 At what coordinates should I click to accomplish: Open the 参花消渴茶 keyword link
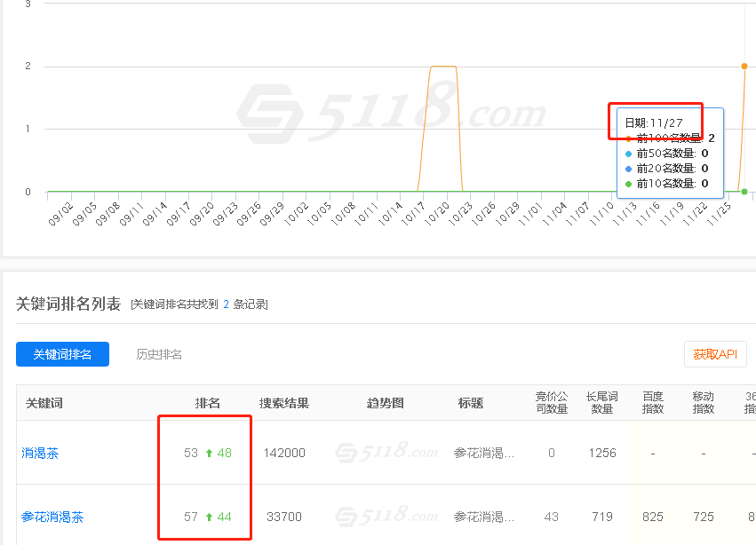click(x=52, y=517)
